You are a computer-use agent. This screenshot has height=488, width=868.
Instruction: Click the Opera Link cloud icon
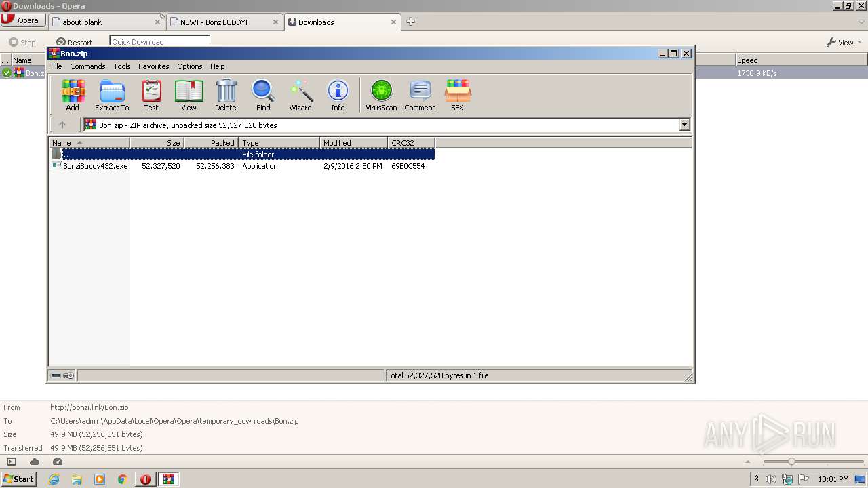pos(35,462)
